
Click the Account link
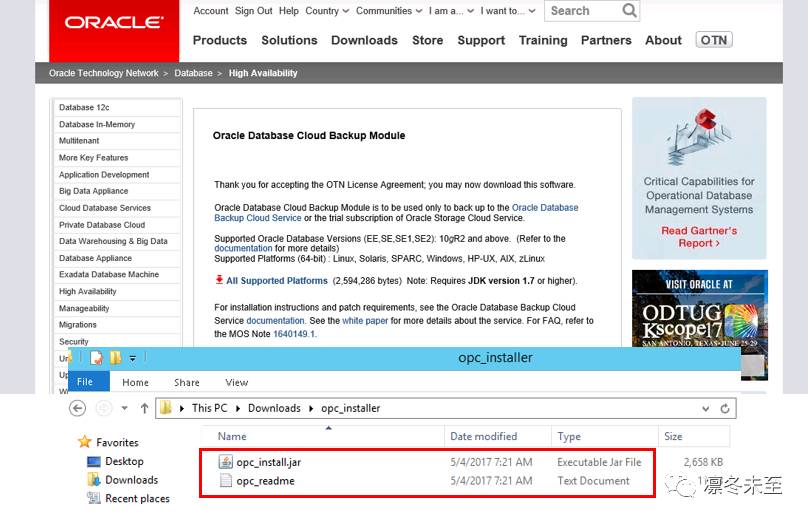210,11
